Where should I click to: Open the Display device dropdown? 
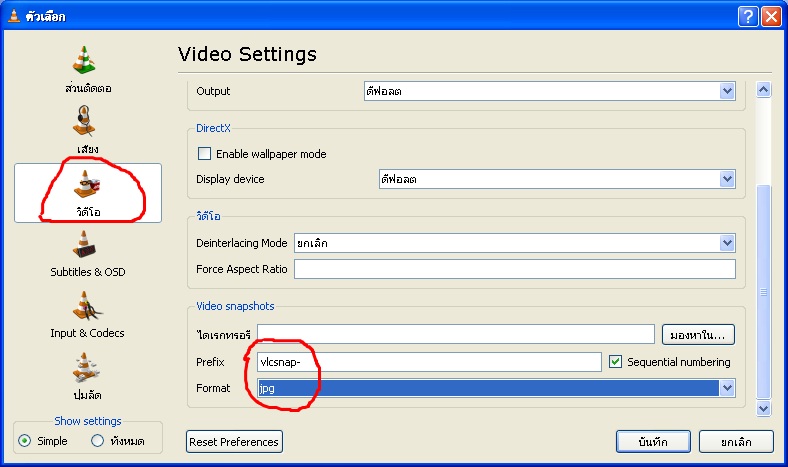pyautogui.click(x=557, y=179)
